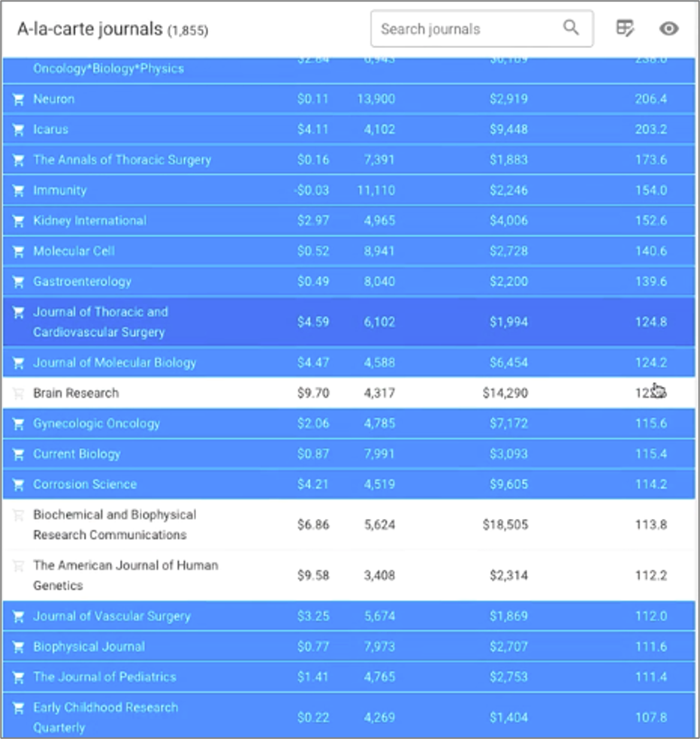
Task: Click the 11,110 value in Immunity row
Action: (x=376, y=191)
